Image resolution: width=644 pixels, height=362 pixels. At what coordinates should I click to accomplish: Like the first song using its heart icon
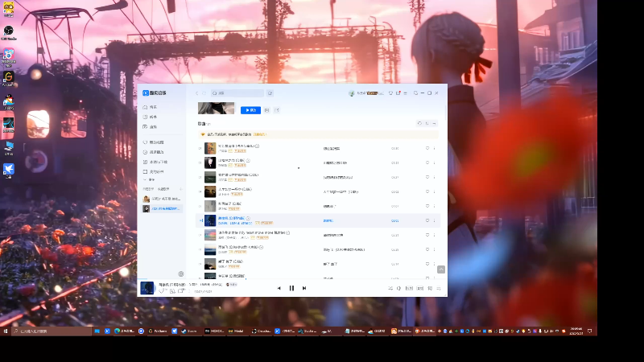click(x=427, y=148)
